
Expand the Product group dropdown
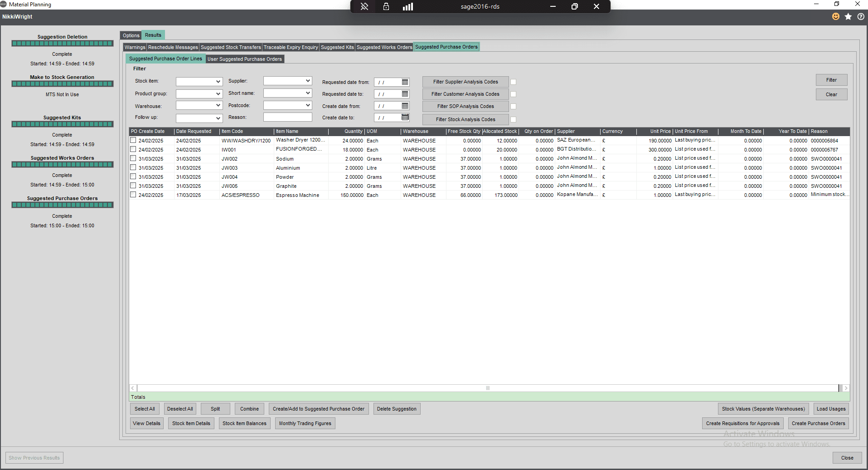click(x=218, y=94)
